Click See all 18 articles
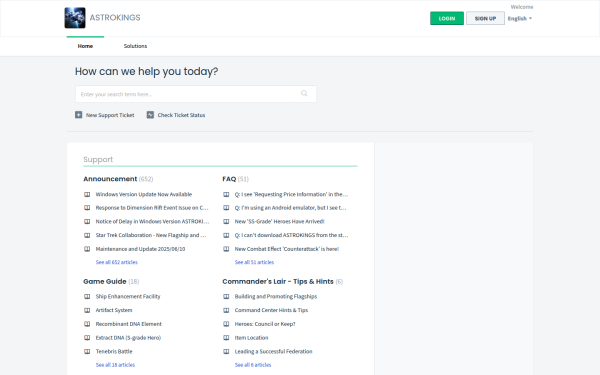This screenshot has width=600, height=375. tap(115, 365)
